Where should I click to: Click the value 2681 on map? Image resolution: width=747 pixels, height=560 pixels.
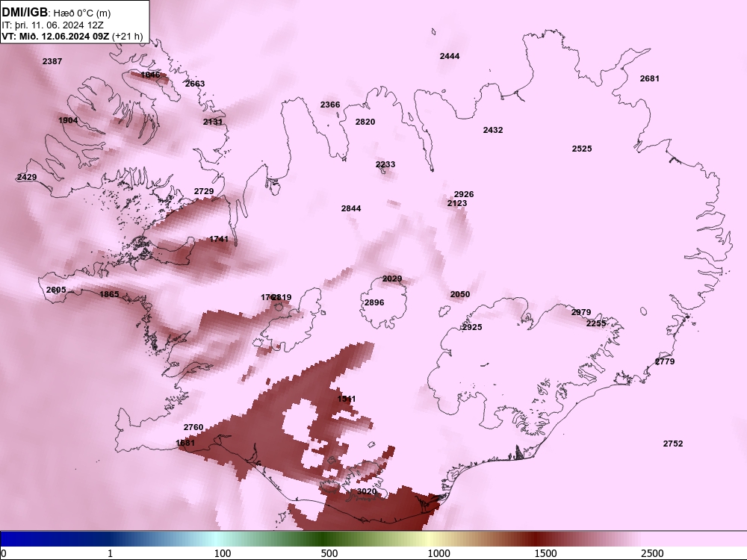[650, 78]
